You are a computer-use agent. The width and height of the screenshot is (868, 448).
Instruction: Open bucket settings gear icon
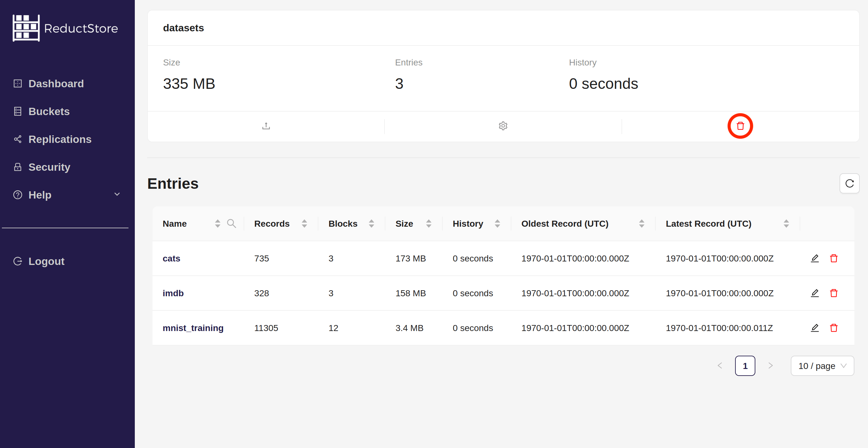click(503, 126)
